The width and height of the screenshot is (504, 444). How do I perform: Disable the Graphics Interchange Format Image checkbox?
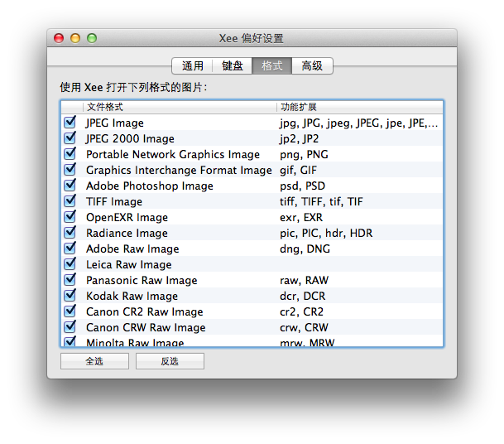tap(70, 170)
